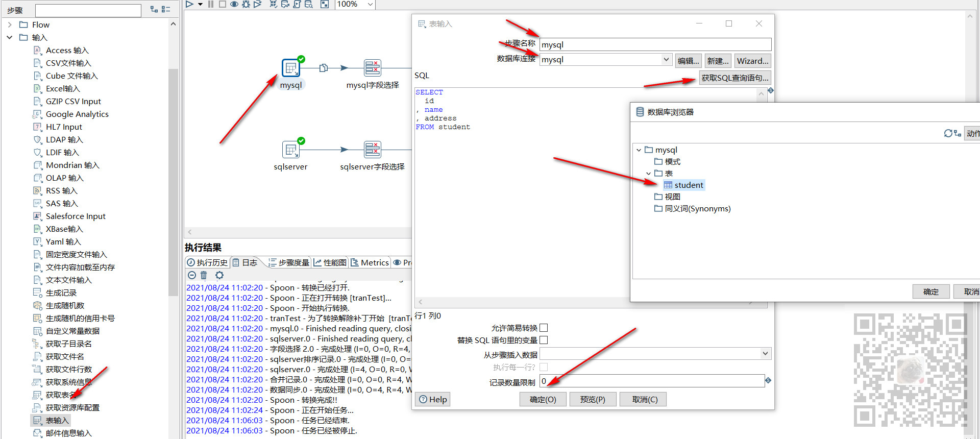This screenshot has width=980, height=439.
Task: Edit the 步骤名称 field
Action: point(655,44)
